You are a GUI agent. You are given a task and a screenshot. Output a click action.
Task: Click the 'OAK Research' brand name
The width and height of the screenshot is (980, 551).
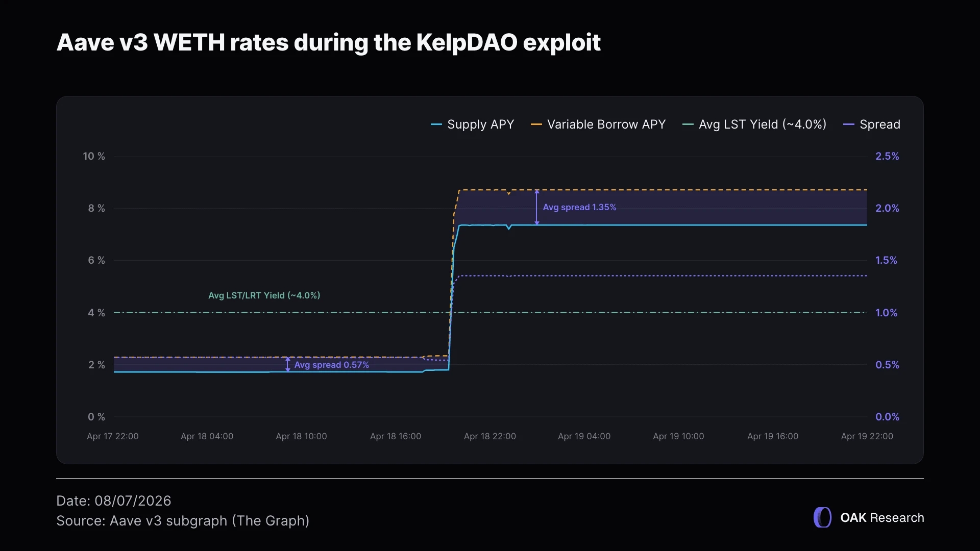[882, 518]
